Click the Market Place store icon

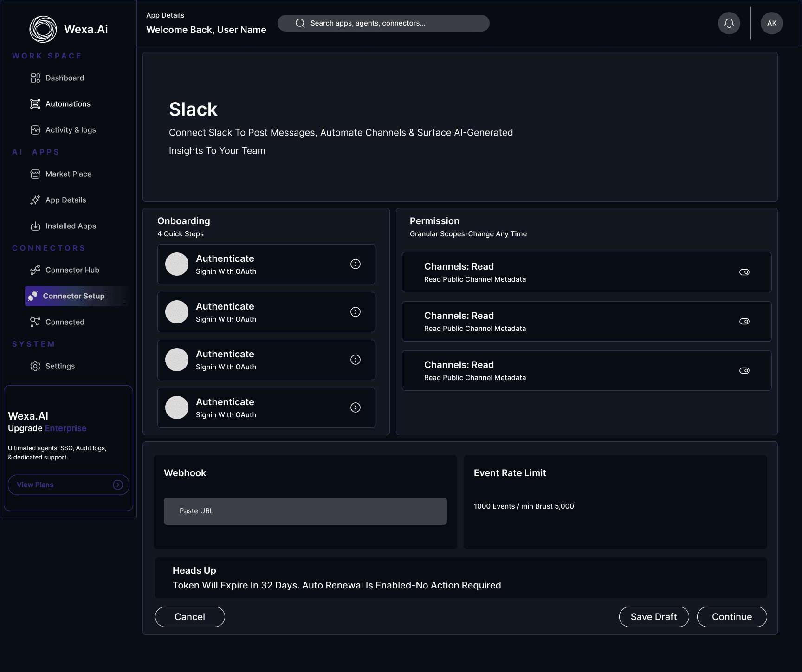tap(35, 174)
